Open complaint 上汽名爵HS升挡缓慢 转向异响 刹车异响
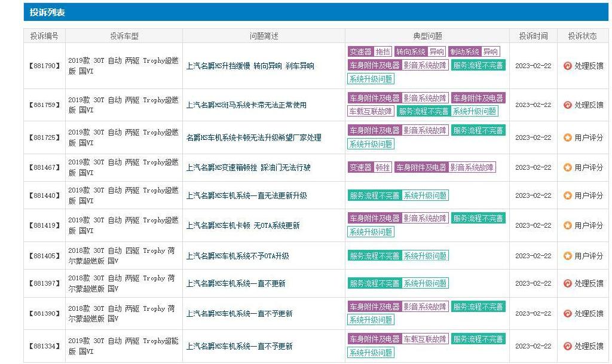The image size is (612, 364). 250,66
